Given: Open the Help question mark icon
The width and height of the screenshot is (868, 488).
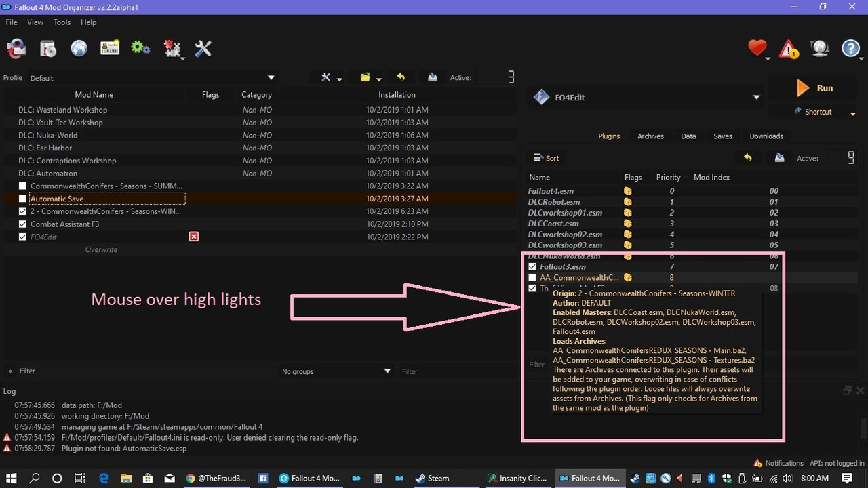Looking at the screenshot, I should 850,48.
